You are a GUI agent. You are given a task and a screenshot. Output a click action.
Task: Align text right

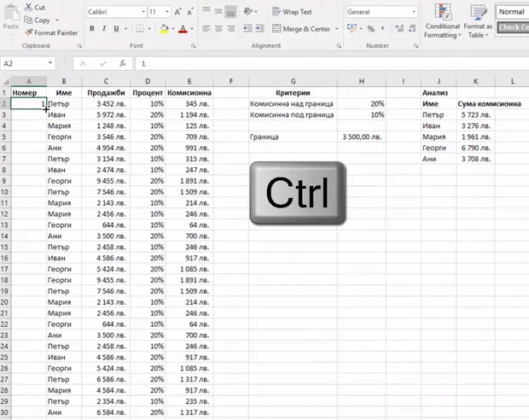(x=230, y=29)
